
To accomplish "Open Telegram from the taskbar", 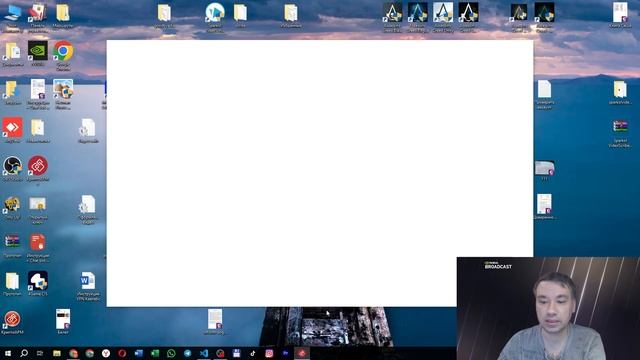I will (x=187, y=353).
